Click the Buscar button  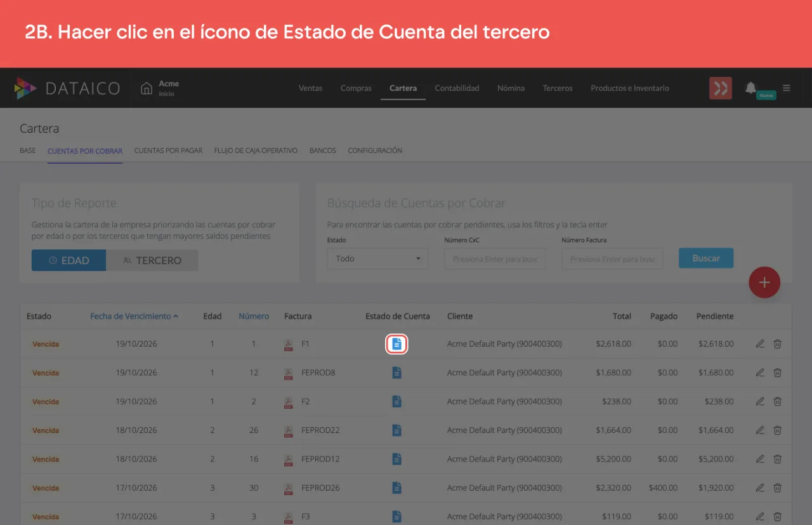click(706, 258)
